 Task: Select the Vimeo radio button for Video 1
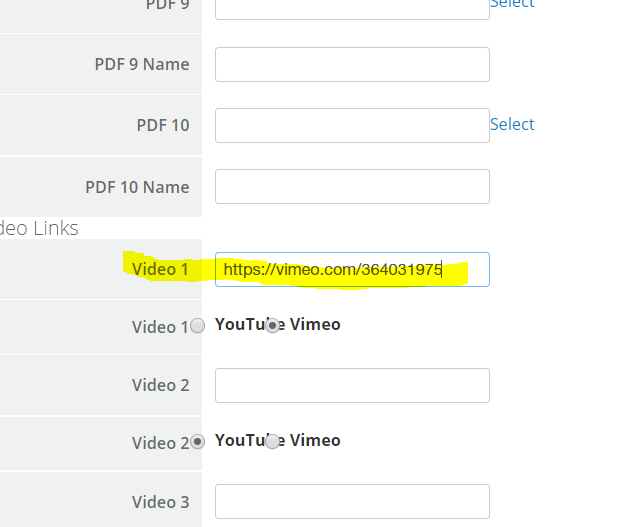(x=273, y=326)
